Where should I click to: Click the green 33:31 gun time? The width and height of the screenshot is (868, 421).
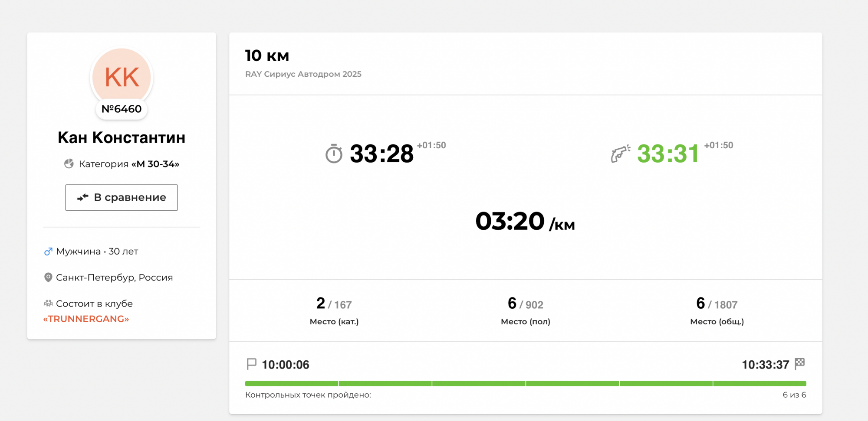[668, 154]
